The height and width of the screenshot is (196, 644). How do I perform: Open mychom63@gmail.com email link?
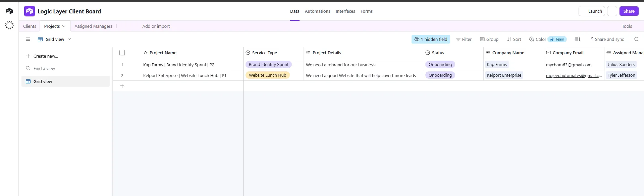pos(569,65)
